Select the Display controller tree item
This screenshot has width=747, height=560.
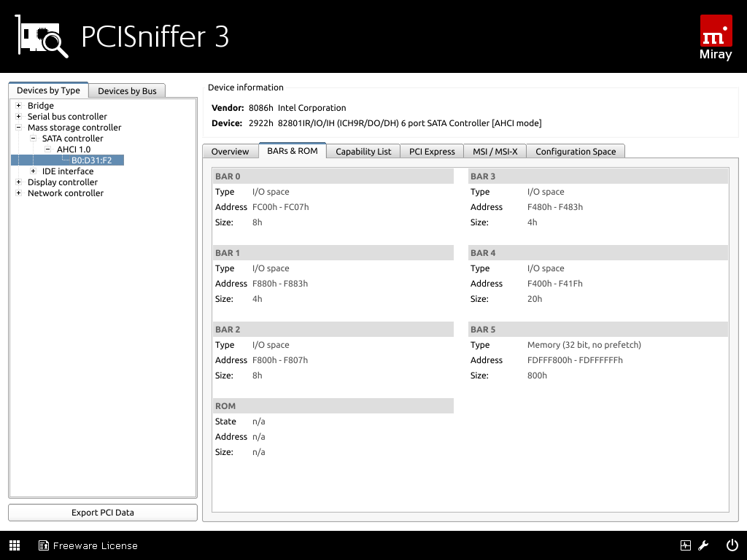[62, 182]
